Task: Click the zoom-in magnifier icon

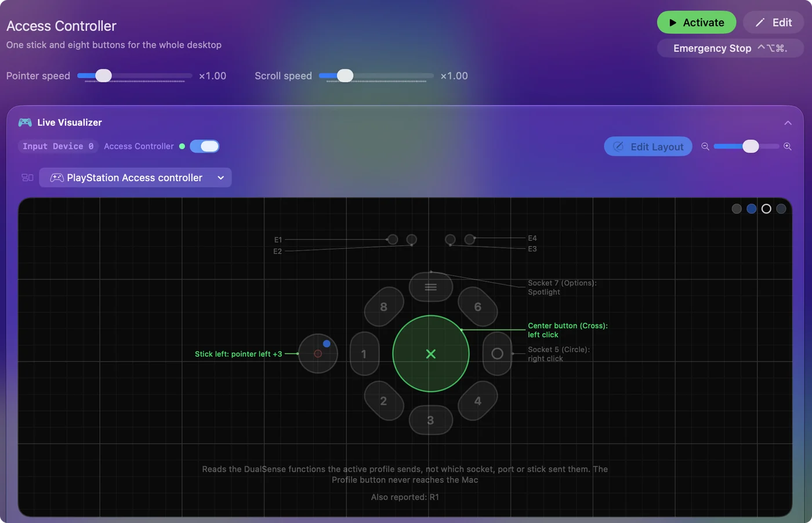Action: (788, 146)
